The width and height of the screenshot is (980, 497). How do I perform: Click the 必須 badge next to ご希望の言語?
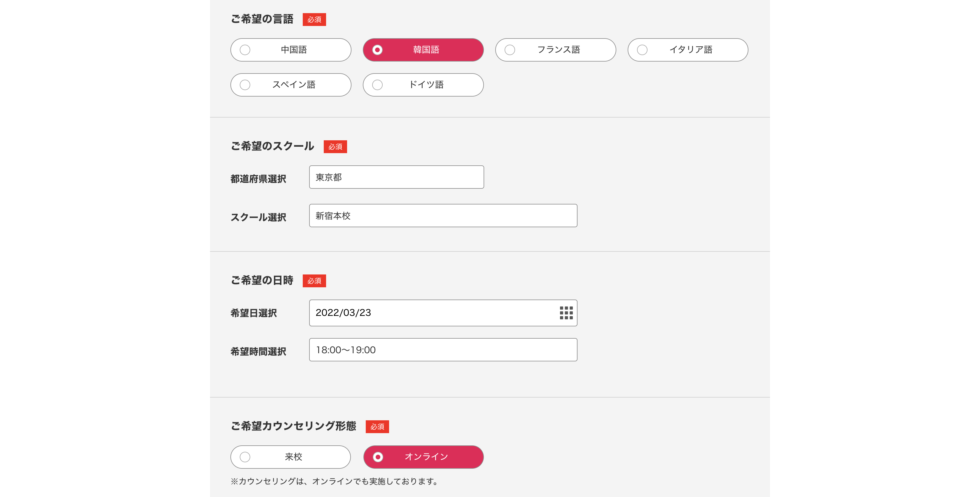tap(314, 20)
